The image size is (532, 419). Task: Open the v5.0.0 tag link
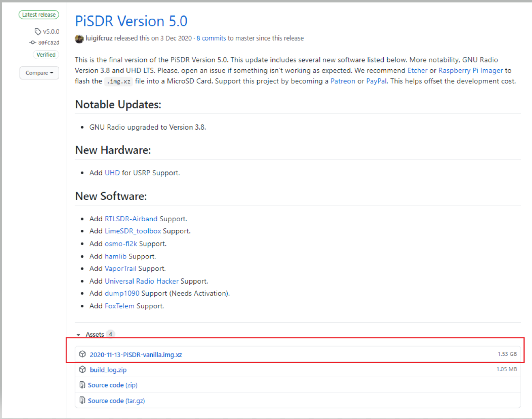[51, 32]
